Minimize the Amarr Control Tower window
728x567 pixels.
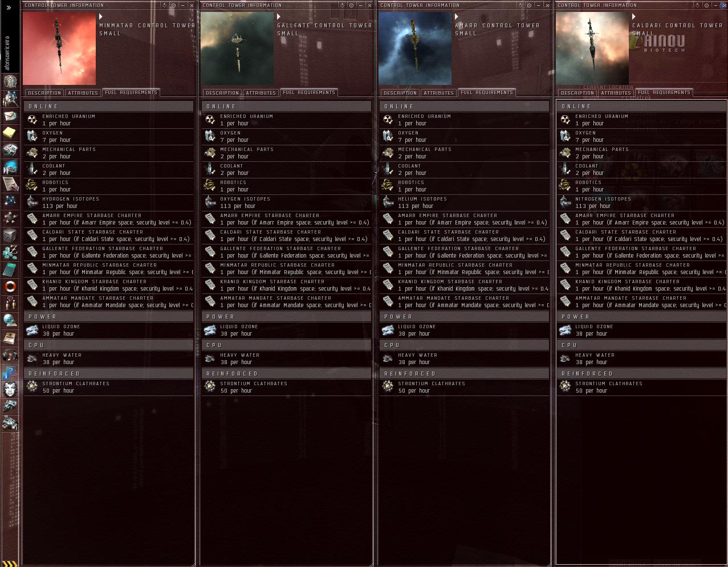click(x=538, y=5)
